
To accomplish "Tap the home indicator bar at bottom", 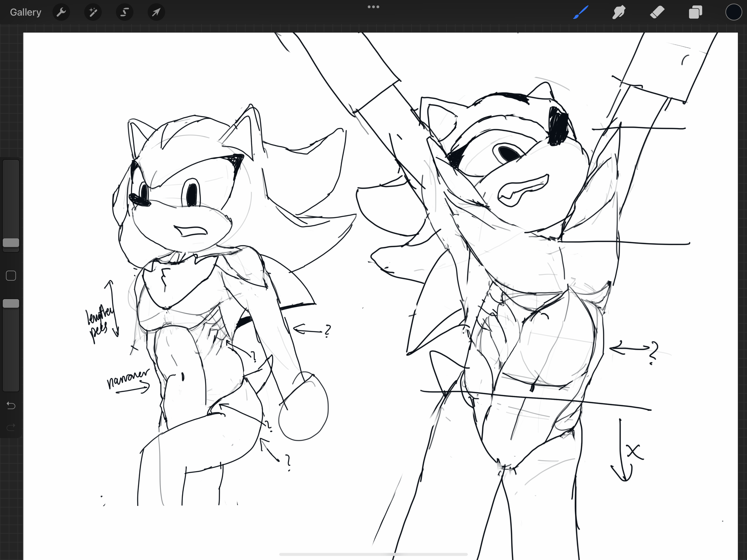I will pyautogui.click(x=373, y=554).
